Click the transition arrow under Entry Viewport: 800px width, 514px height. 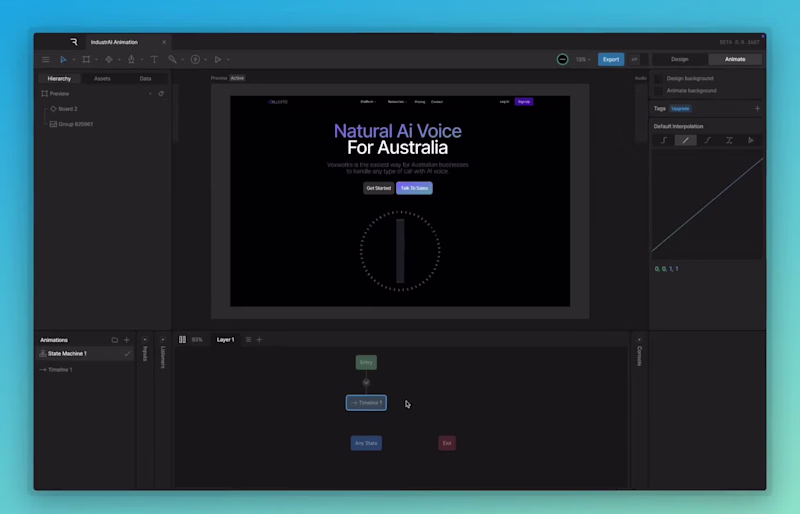point(366,382)
